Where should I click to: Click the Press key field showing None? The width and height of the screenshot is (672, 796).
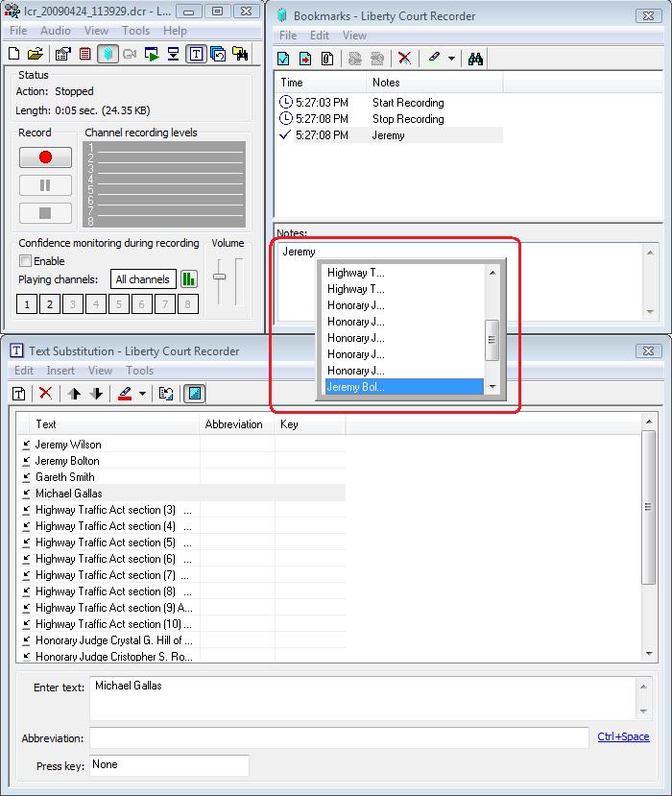[x=170, y=765]
